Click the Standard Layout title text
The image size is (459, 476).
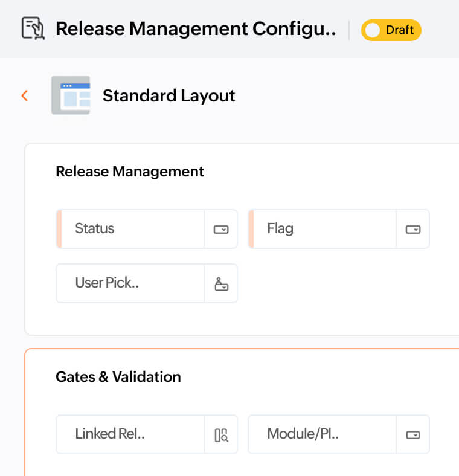click(169, 96)
